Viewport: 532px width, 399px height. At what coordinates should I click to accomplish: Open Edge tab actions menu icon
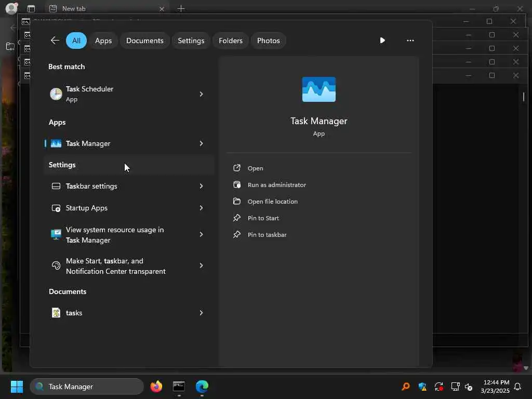coord(31,8)
